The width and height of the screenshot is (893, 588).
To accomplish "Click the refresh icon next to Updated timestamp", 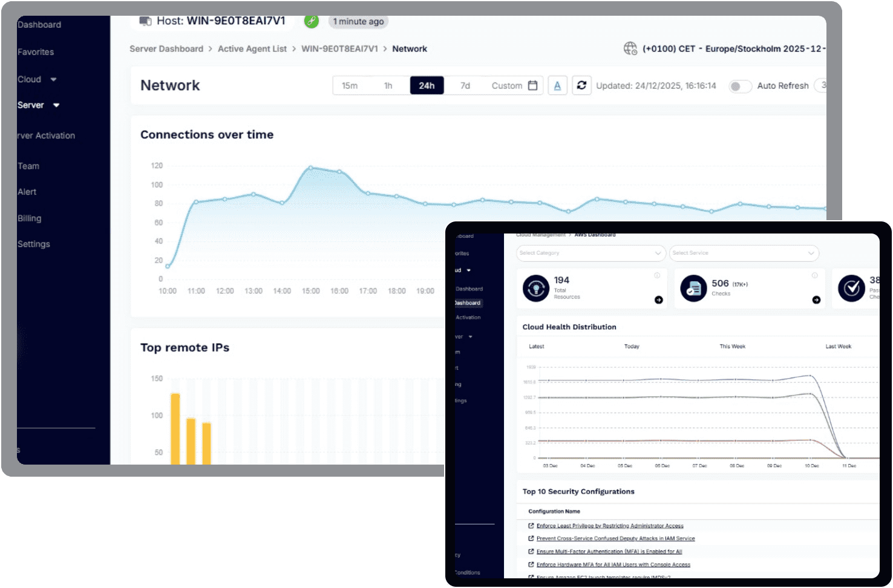I will point(581,85).
